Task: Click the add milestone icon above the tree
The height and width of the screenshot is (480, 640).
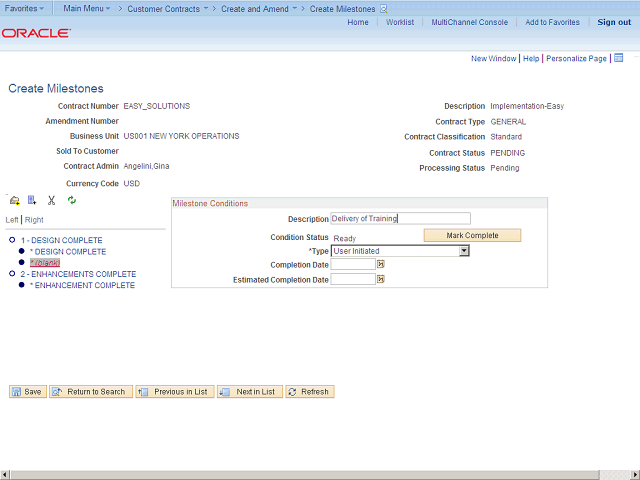Action: pos(15,200)
